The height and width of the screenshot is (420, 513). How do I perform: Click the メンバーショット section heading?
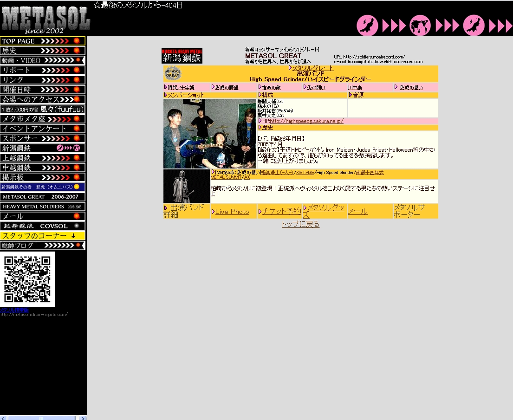(x=186, y=95)
